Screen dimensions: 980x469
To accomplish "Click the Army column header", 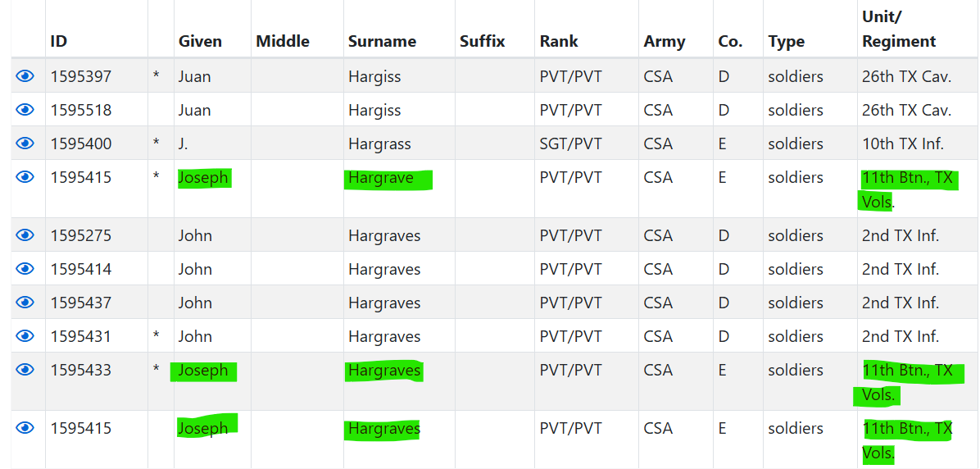I will (x=665, y=41).
